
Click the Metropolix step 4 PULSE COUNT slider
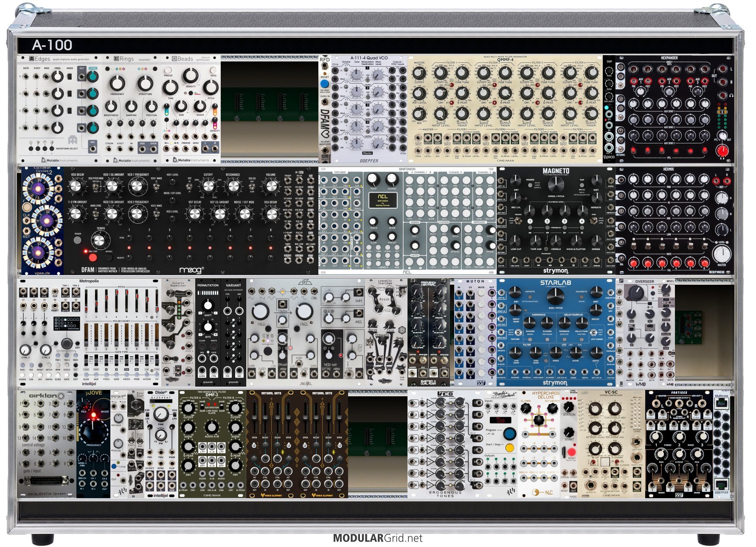[117, 336]
